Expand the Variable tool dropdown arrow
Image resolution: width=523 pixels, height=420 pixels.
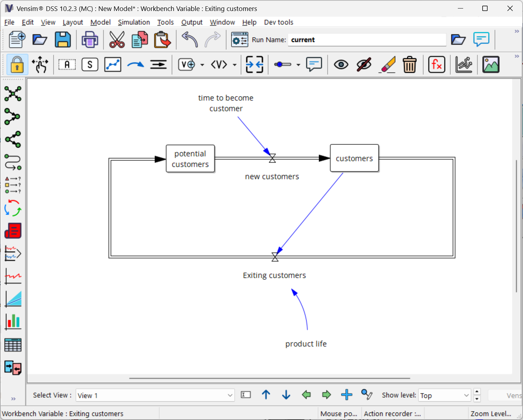pos(202,65)
